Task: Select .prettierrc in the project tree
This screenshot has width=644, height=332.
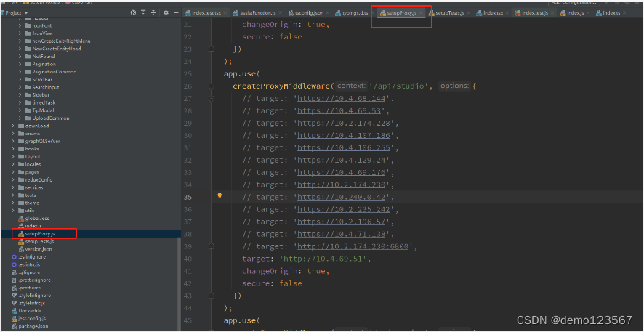Action: pyautogui.click(x=29, y=288)
